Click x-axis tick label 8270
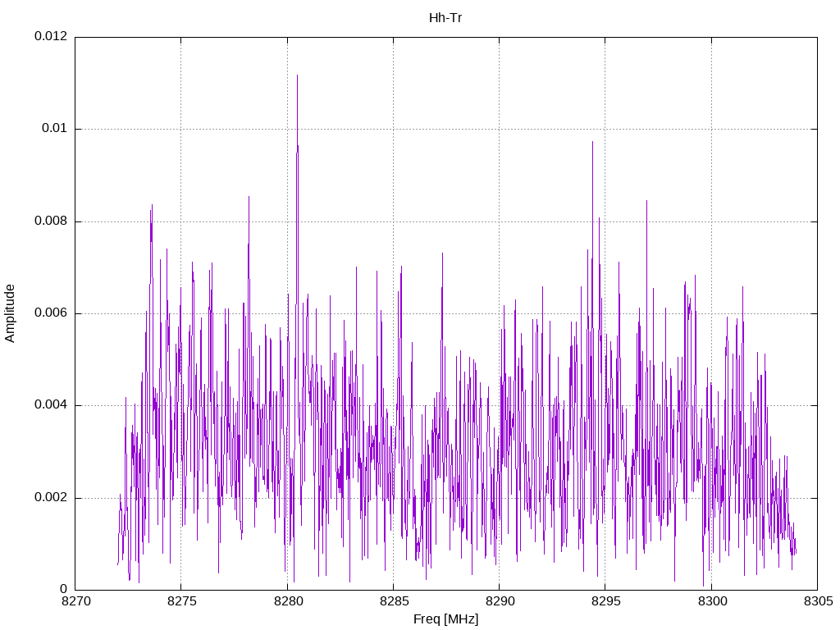This screenshot has width=840, height=630. [75, 601]
